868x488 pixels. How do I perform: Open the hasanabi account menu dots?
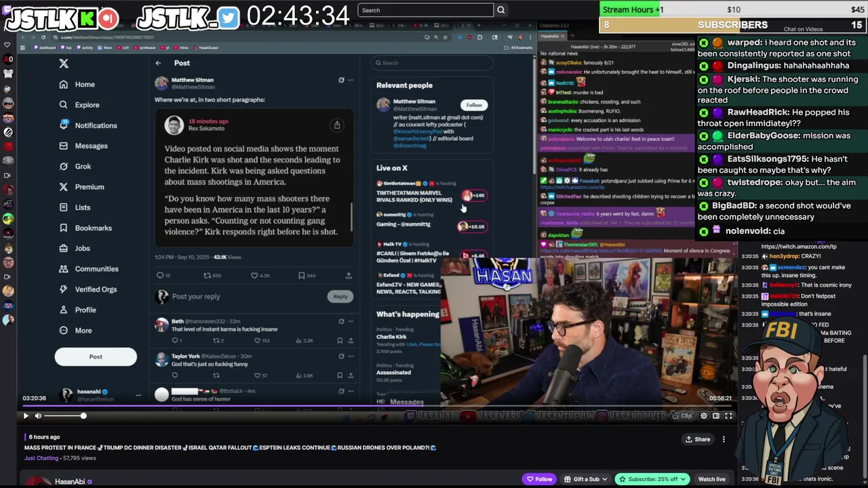coord(138,394)
